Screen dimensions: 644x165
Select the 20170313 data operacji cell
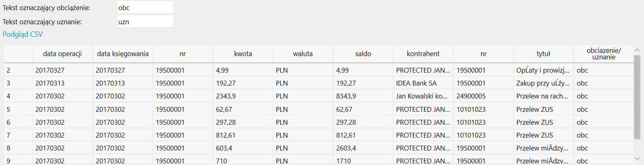pyautogui.click(x=63, y=83)
